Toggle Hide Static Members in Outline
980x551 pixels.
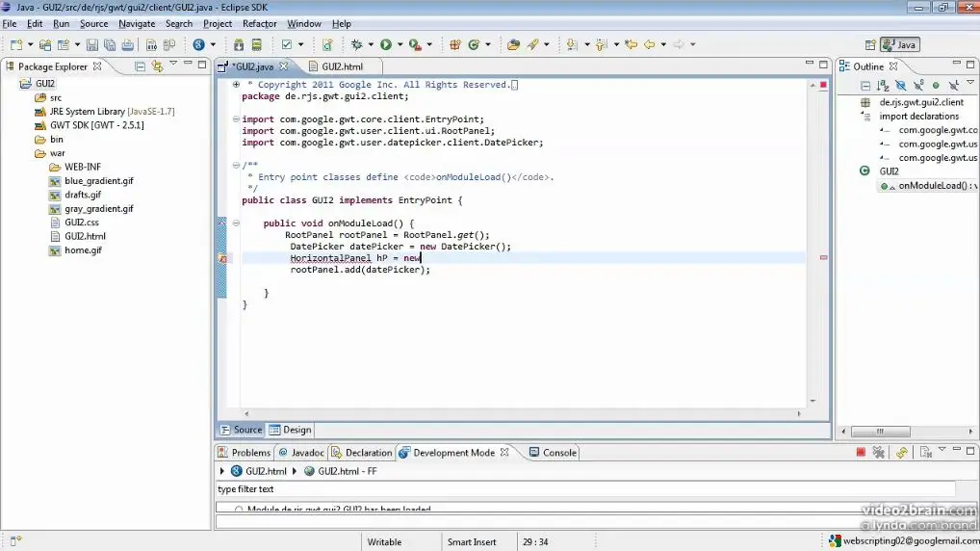pyautogui.click(x=917, y=86)
